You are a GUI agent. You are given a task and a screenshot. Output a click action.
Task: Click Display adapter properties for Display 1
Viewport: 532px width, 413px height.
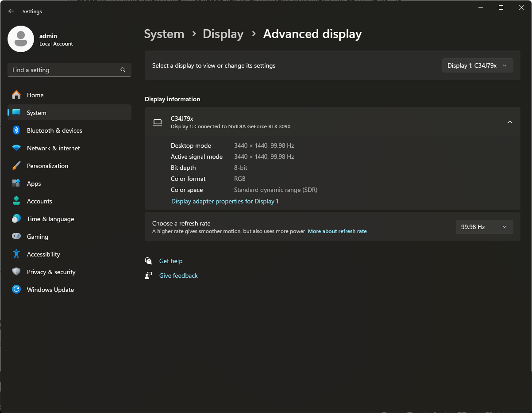(225, 201)
